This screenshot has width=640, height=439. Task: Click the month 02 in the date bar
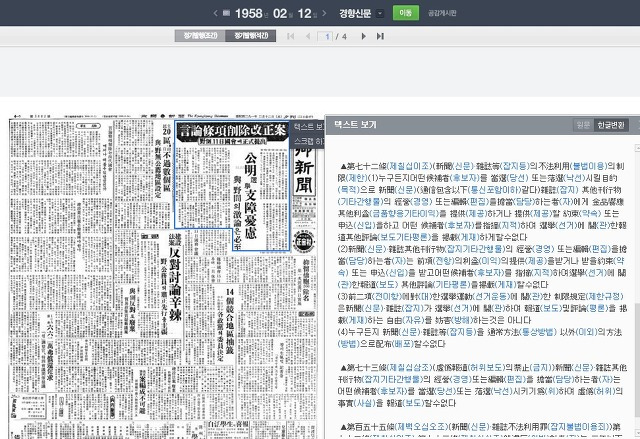[x=280, y=13]
